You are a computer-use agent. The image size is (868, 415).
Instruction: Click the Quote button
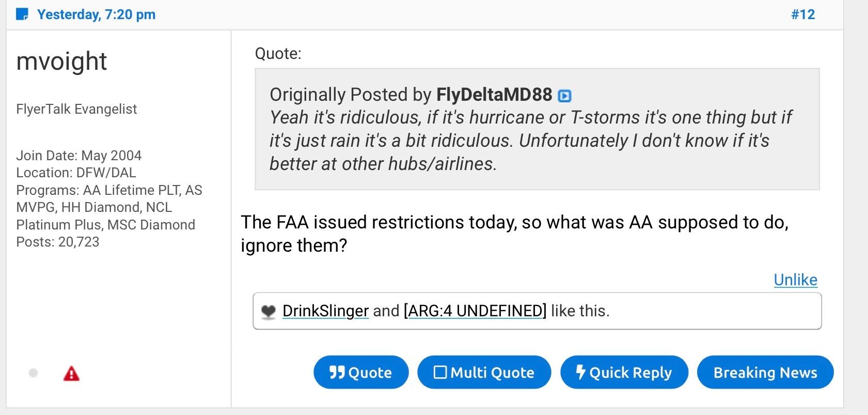coord(361,372)
